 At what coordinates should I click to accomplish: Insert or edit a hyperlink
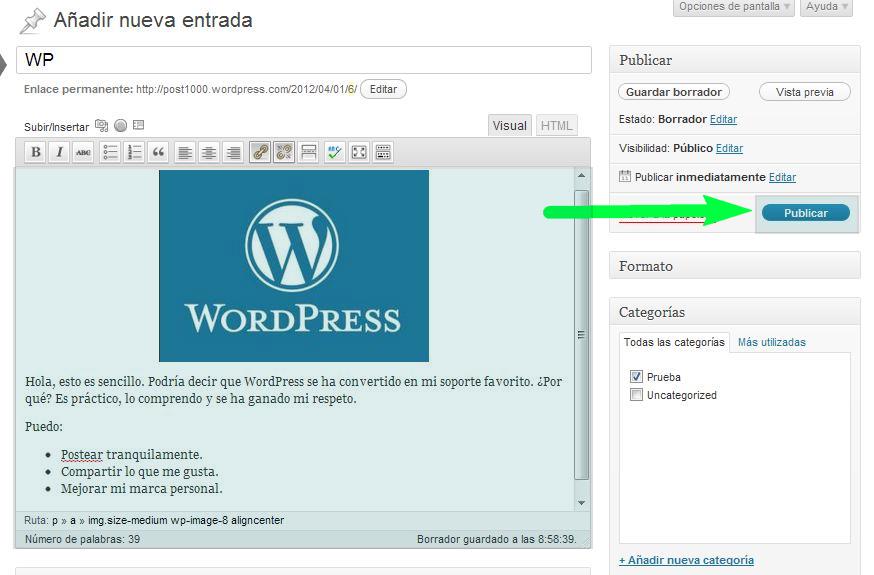click(x=260, y=152)
